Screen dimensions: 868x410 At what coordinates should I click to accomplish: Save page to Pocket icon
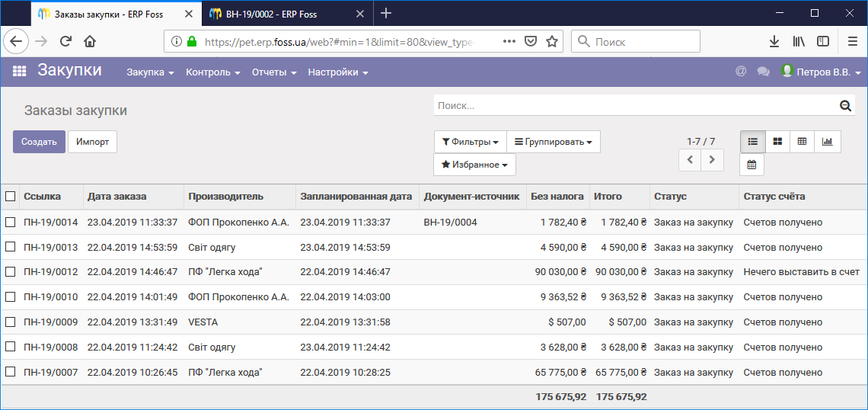(531, 42)
